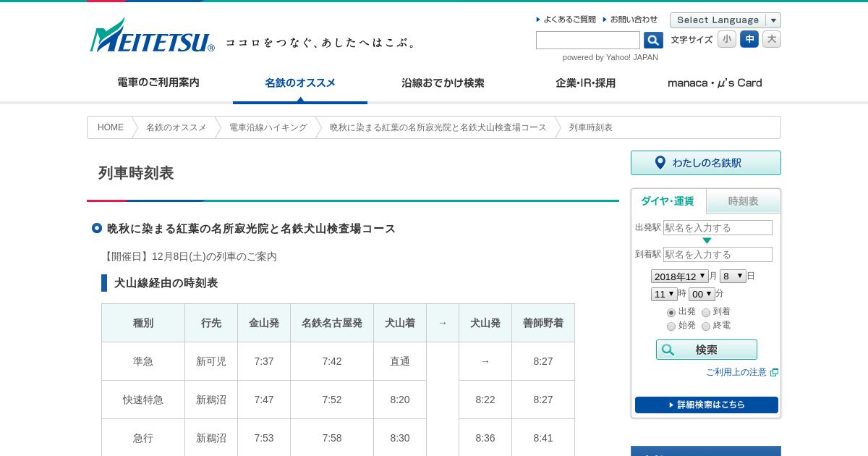Click the 快速特急 cell in timetable
The height and width of the screenshot is (456, 868).
[x=143, y=400]
